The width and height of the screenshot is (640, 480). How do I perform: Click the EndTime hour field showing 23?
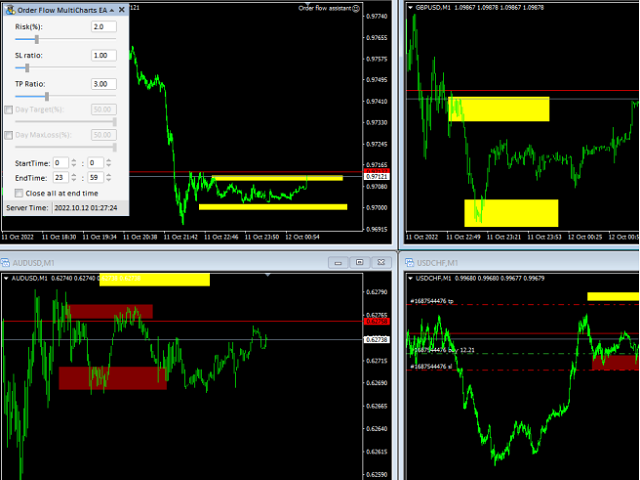[61, 178]
